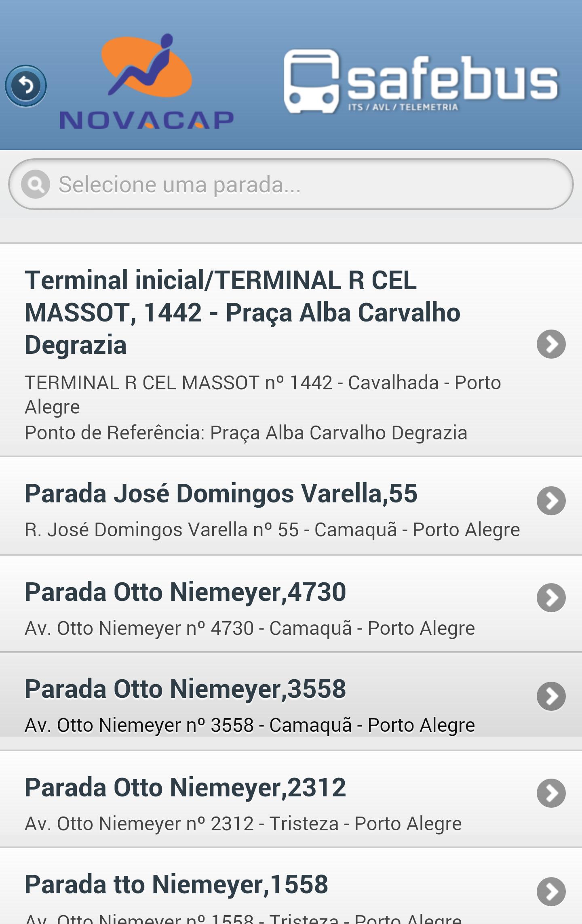Focus the 'Selecione uma parada' search field

pos(307,185)
